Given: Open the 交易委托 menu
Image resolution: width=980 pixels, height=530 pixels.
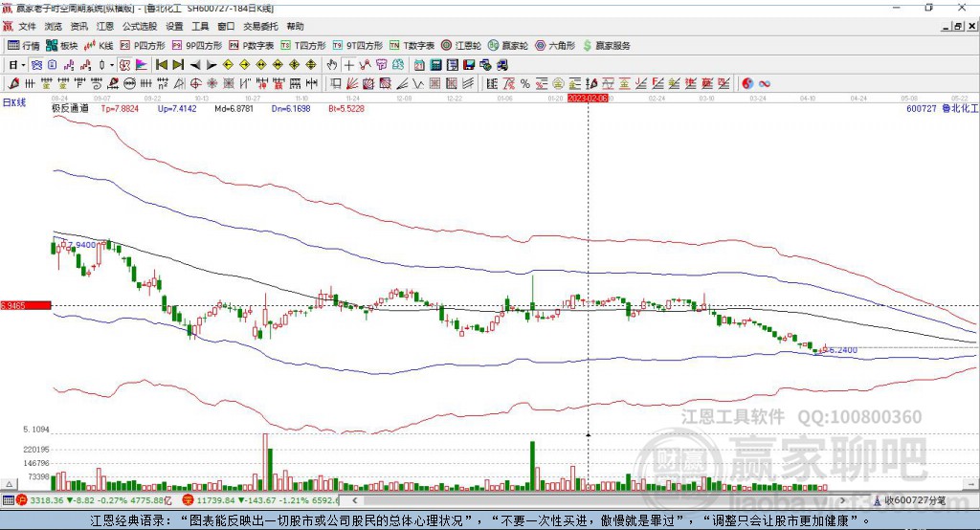Looking at the screenshot, I should [x=260, y=26].
